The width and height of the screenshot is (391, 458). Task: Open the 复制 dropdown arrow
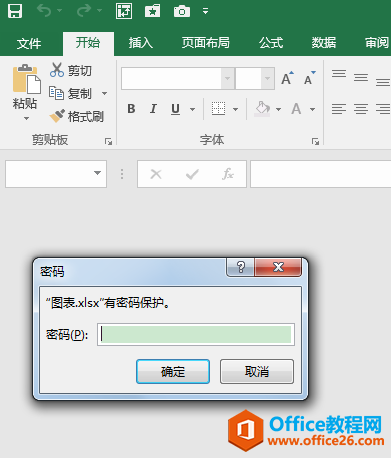tap(105, 93)
